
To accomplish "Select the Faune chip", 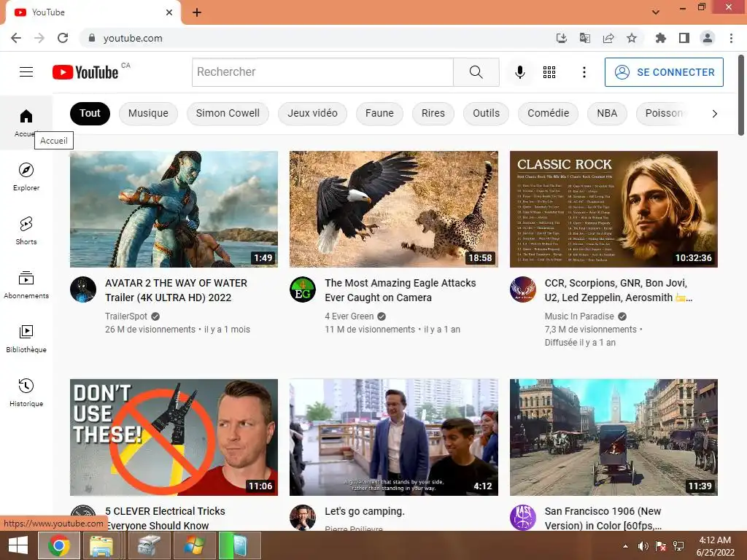I will 379,113.
